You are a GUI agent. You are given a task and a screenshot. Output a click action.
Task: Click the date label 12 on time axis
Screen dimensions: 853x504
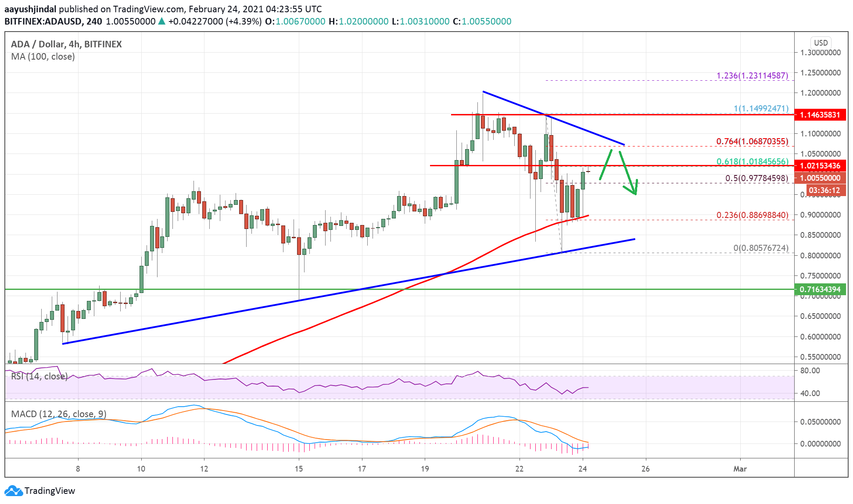pos(204,468)
